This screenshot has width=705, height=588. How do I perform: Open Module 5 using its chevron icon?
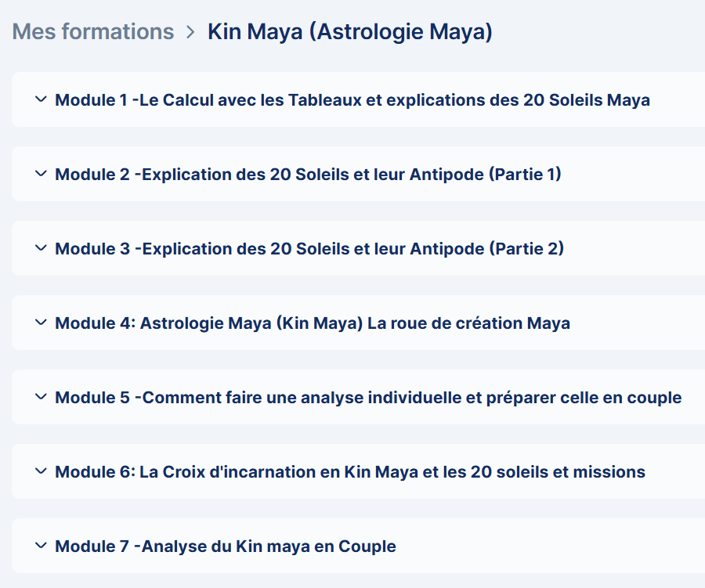pos(41,397)
